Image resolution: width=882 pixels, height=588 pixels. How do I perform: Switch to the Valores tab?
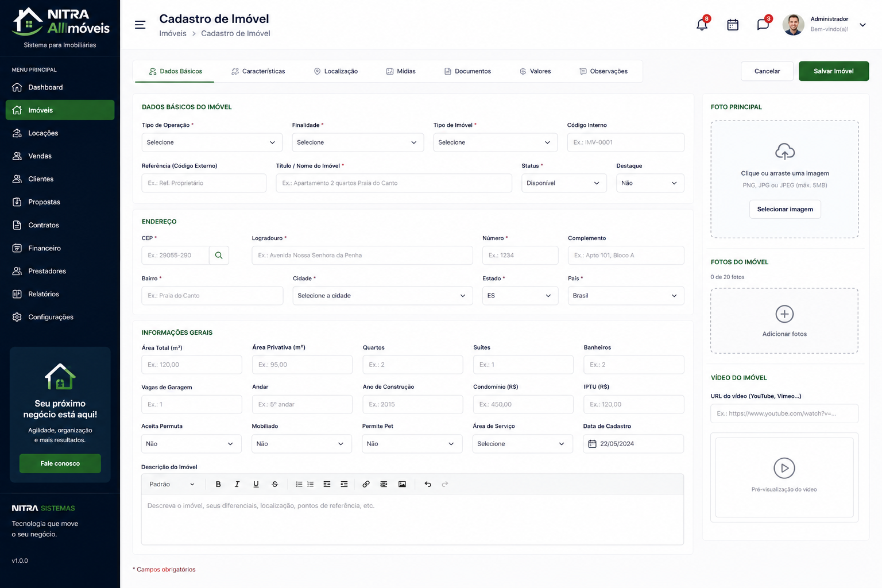tap(535, 71)
